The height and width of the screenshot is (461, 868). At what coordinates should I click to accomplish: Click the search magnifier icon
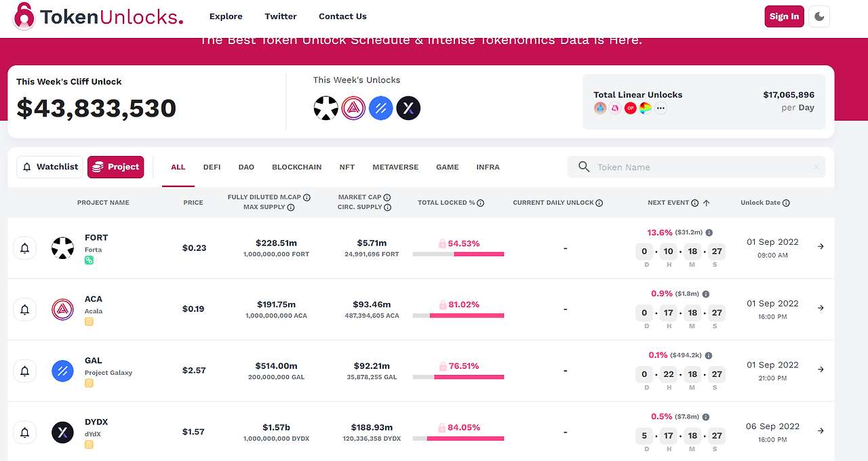point(584,167)
